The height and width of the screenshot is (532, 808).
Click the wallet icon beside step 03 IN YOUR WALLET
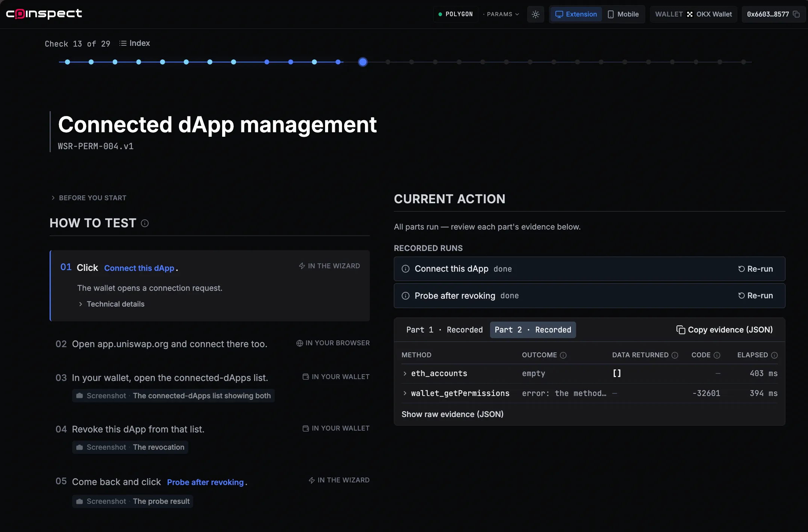click(306, 376)
